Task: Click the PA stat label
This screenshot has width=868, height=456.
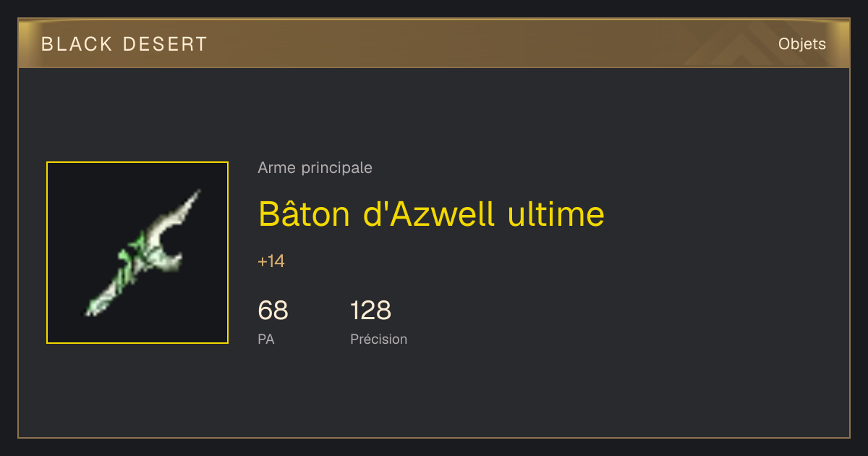Action: click(x=265, y=339)
